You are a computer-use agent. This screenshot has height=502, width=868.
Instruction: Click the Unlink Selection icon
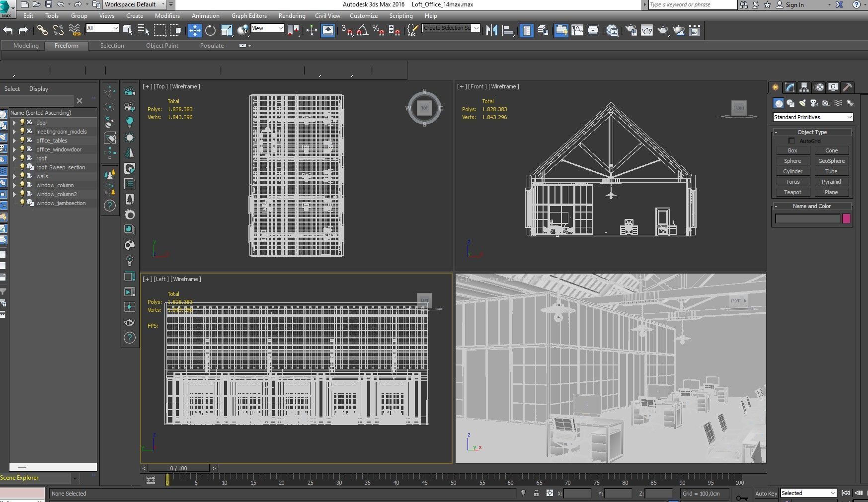pos(58,30)
